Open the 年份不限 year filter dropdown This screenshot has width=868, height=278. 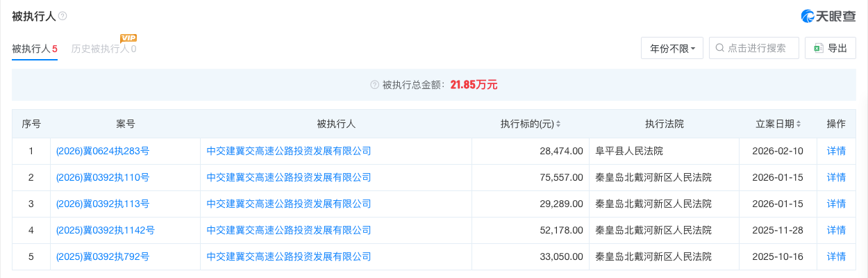click(x=672, y=48)
